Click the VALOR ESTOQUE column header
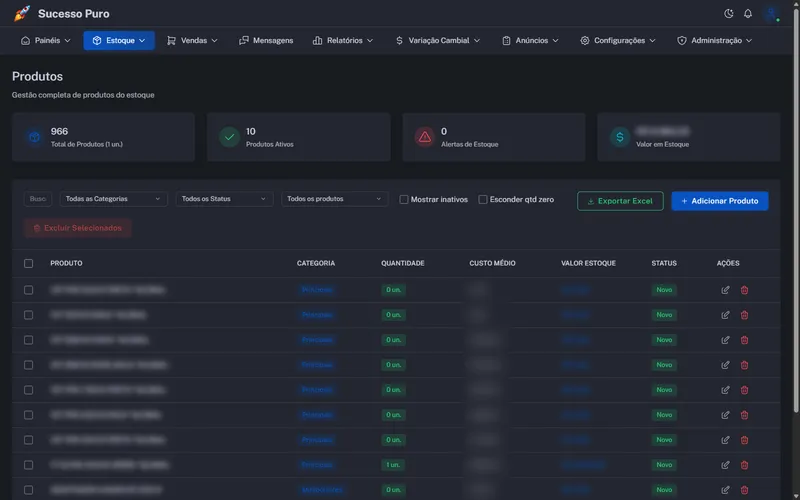 tap(588, 263)
